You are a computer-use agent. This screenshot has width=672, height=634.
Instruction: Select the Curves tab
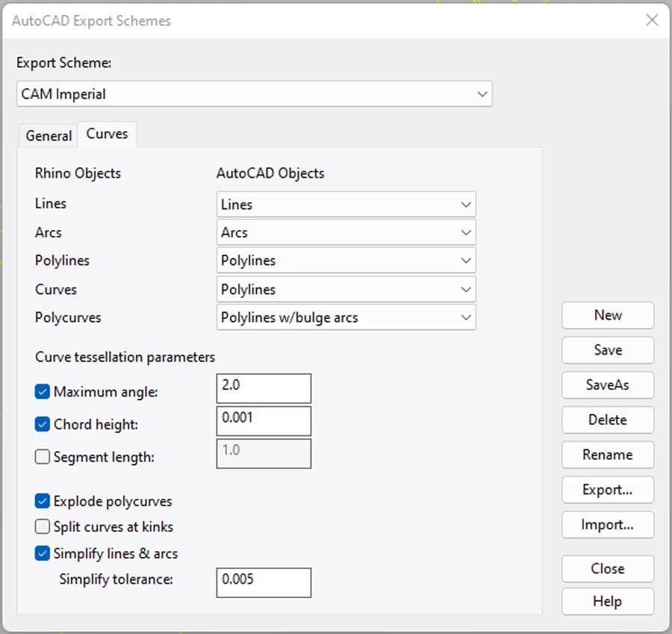tap(107, 134)
